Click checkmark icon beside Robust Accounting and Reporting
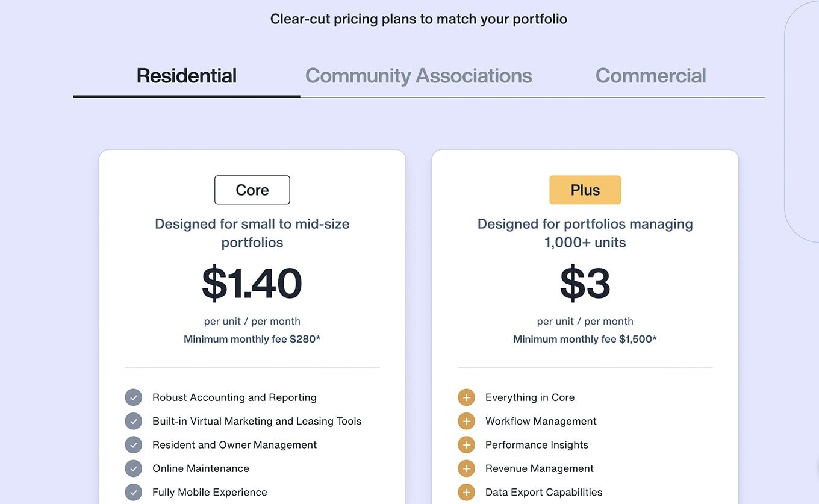The image size is (819, 504). pos(133,397)
